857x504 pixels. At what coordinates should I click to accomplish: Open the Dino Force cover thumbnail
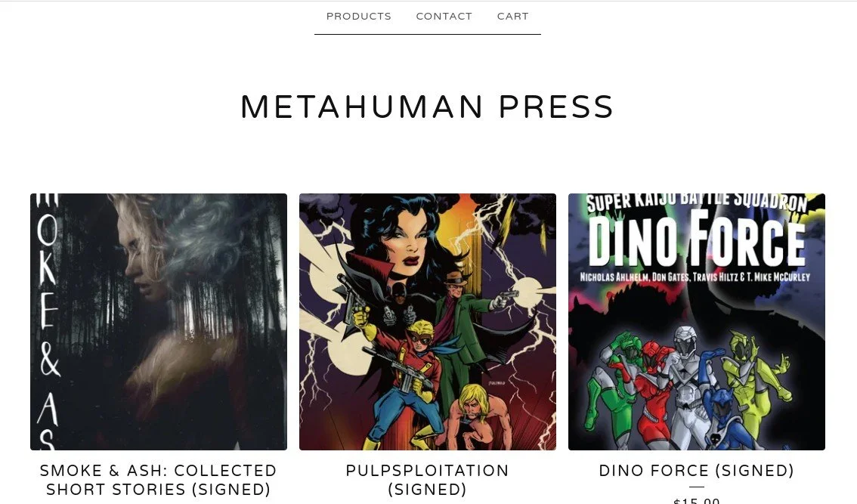[696, 322]
